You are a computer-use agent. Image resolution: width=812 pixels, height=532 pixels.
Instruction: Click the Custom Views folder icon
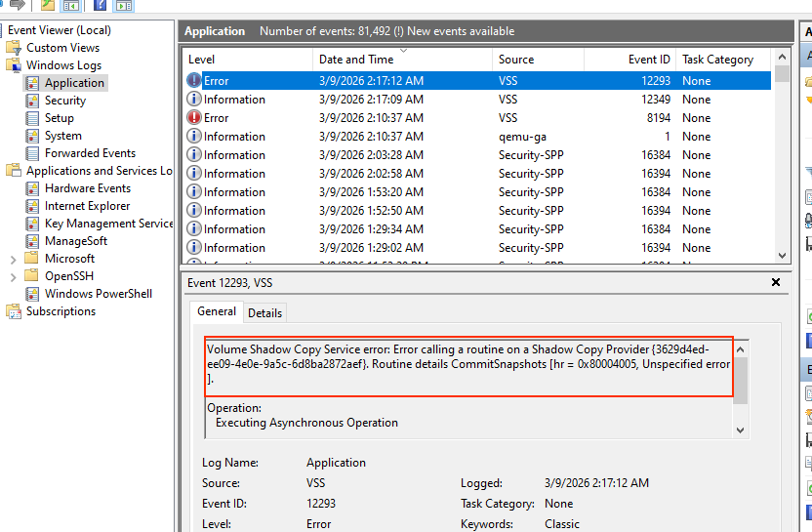pyautogui.click(x=14, y=48)
